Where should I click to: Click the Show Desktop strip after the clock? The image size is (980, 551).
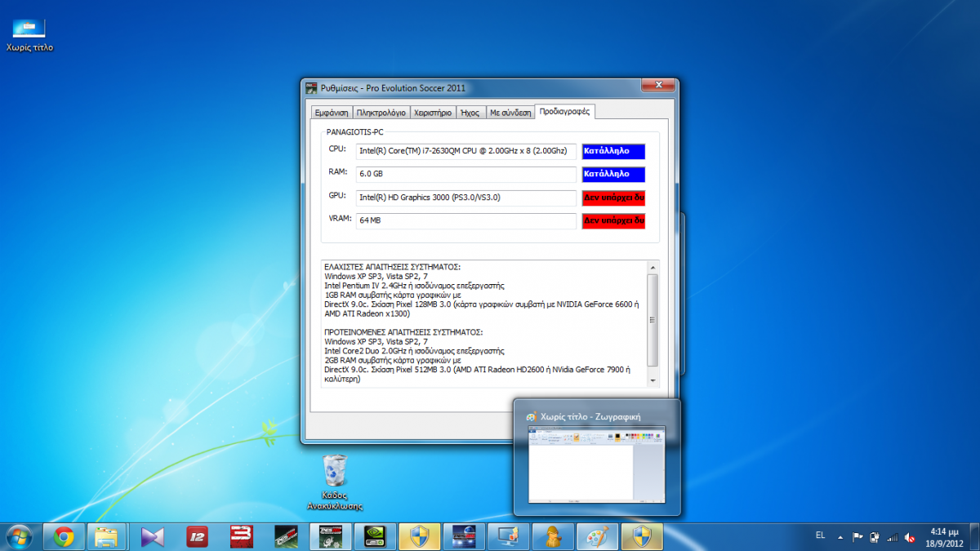click(x=973, y=536)
